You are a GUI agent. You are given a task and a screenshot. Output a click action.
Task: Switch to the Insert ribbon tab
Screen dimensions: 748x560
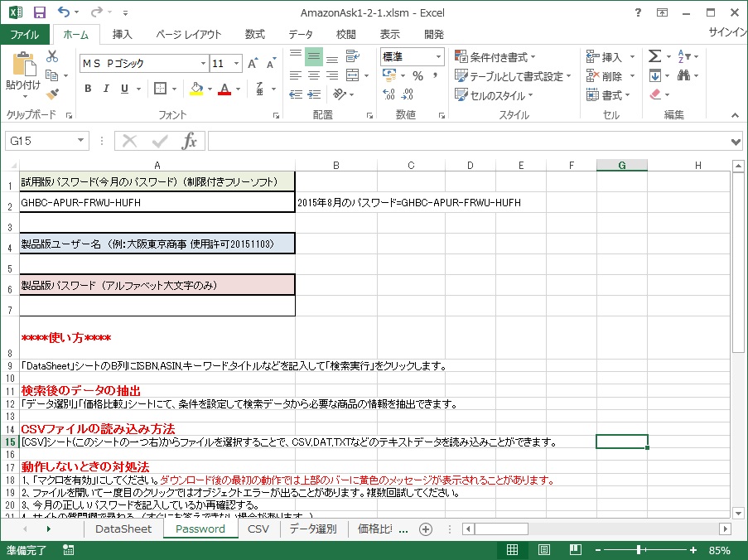pos(122,34)
